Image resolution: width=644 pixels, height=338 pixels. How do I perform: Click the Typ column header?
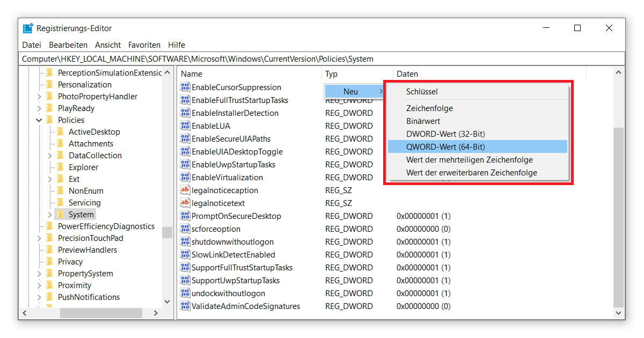pyautogui.click(x=332, y=74)
